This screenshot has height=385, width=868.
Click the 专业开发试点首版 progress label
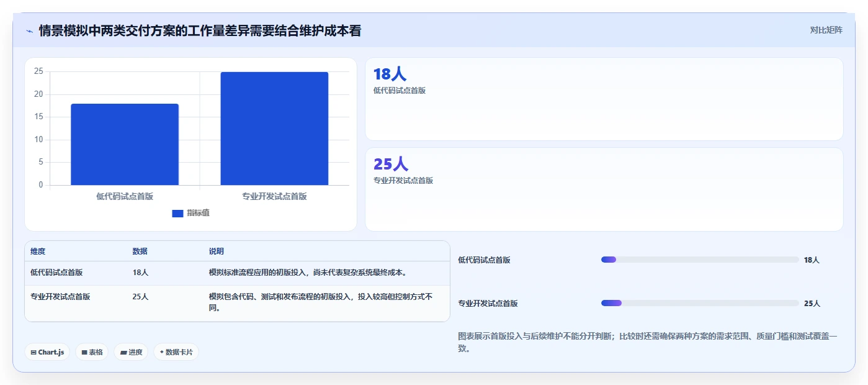point(488,304)
